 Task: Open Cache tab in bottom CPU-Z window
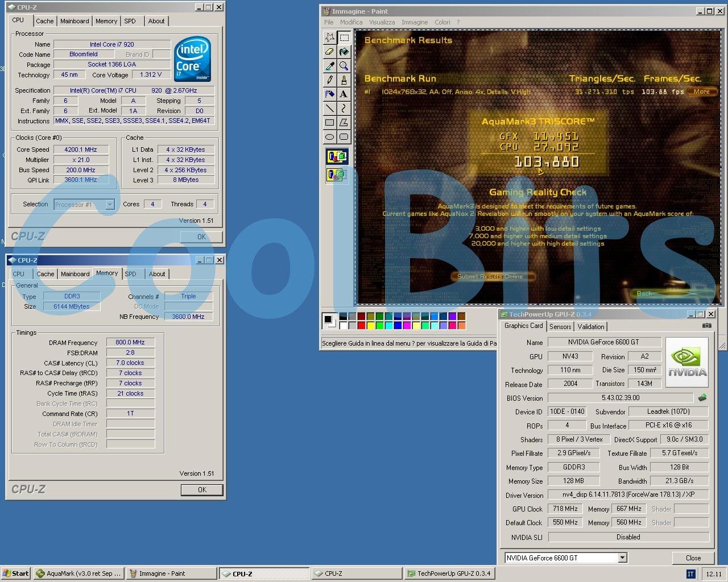click(x=45, y=274)
